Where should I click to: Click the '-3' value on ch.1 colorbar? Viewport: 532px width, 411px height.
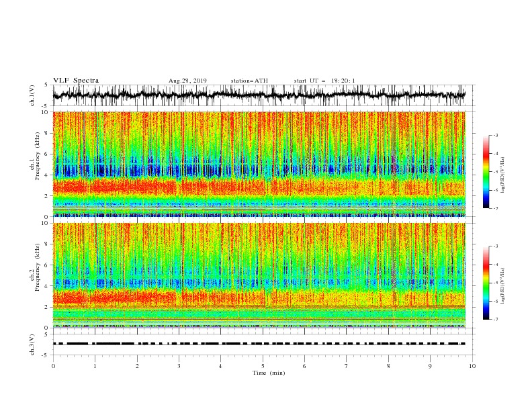click(x=495, y=135)
